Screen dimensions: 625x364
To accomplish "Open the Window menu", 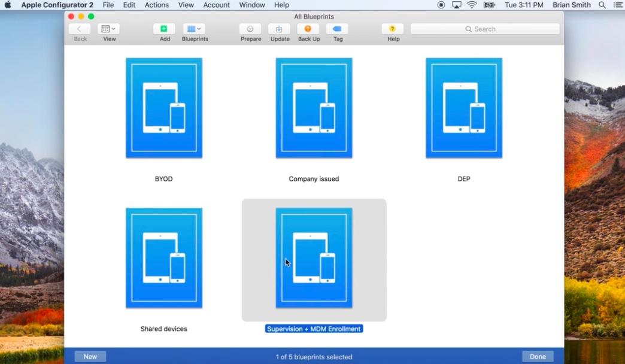I will click(x=252, y=5).
